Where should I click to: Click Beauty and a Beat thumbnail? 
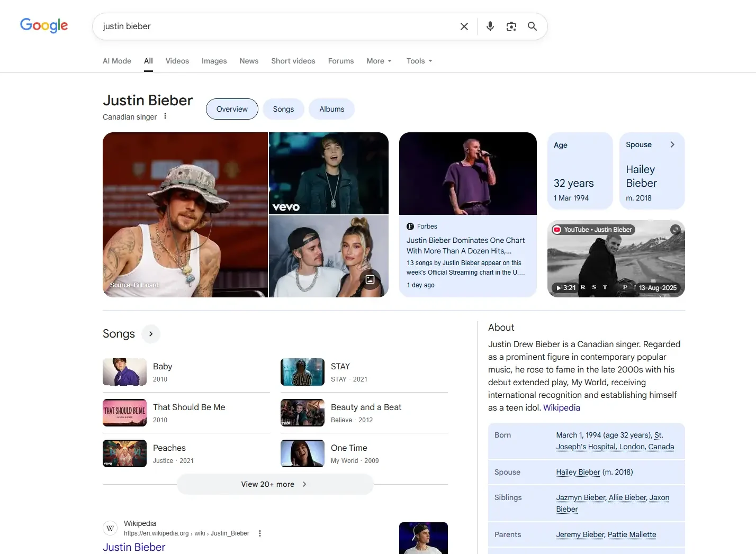click(302, 413)
